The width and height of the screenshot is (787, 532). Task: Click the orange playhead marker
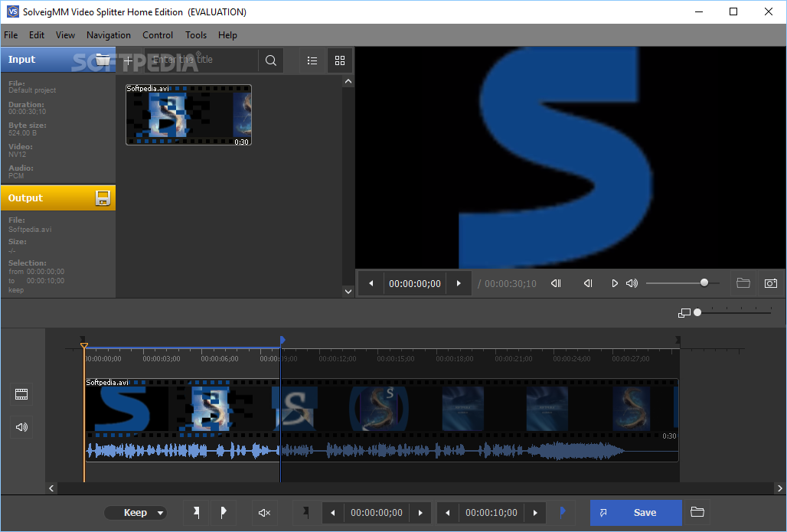[x=84, y=345]
